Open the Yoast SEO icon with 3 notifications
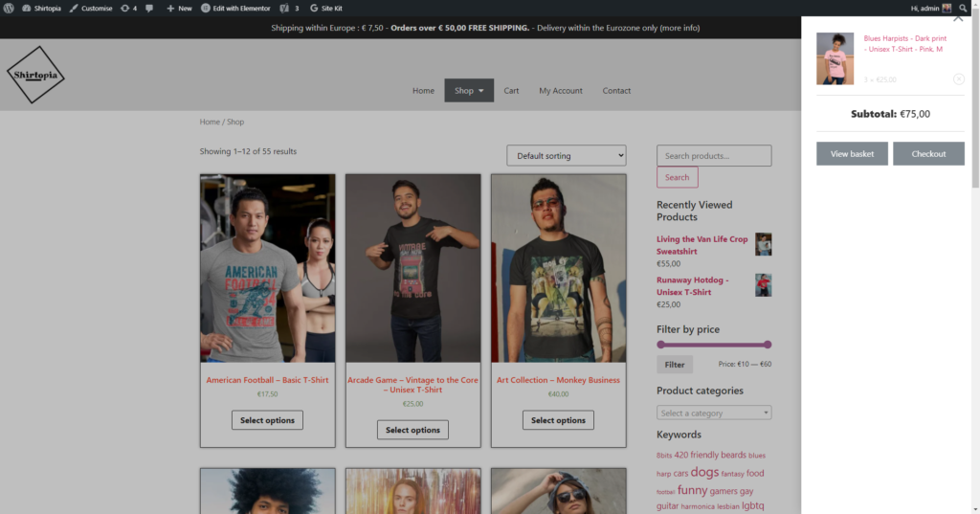The image size is (980, 514). (x=289, y=8)
